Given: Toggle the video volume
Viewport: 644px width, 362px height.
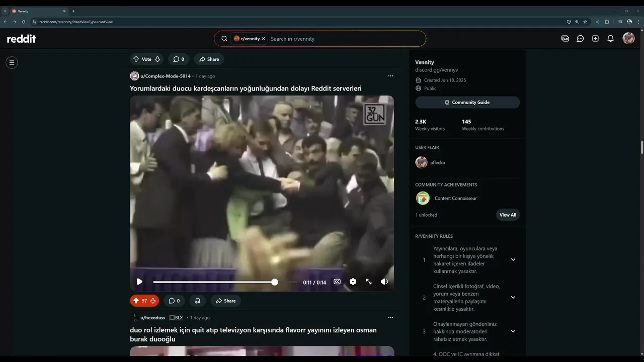Looking at the screenshot, I should coord(384,282).
